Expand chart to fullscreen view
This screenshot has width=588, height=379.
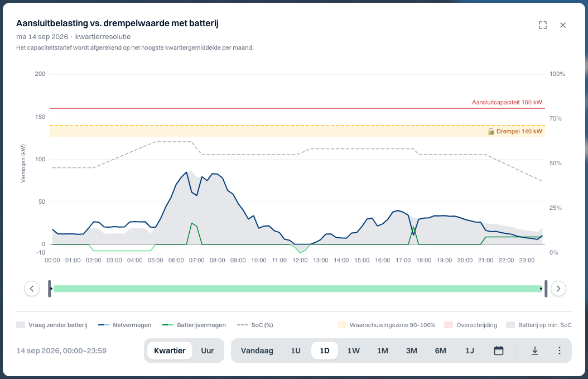coord(543,25)
